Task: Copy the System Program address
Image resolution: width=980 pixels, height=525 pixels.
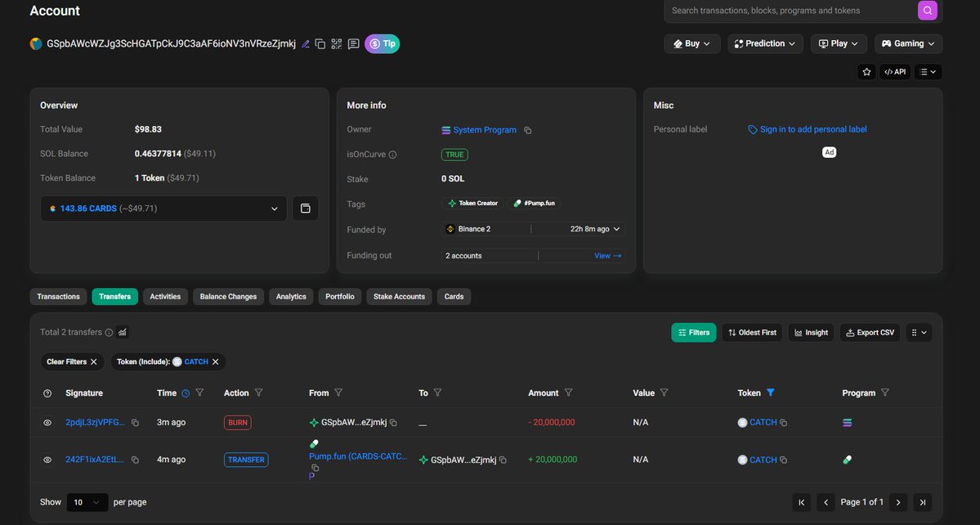Action: [x=527, y=130]
